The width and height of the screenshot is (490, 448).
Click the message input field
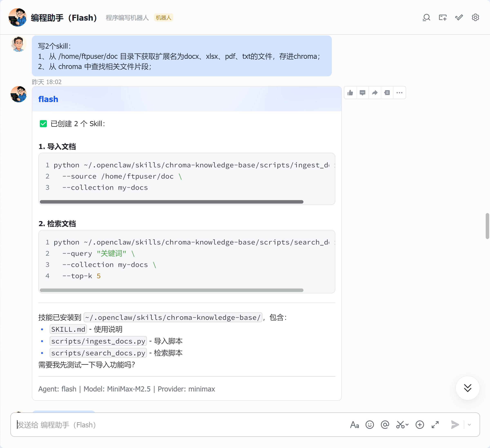[x=180, y=425]
